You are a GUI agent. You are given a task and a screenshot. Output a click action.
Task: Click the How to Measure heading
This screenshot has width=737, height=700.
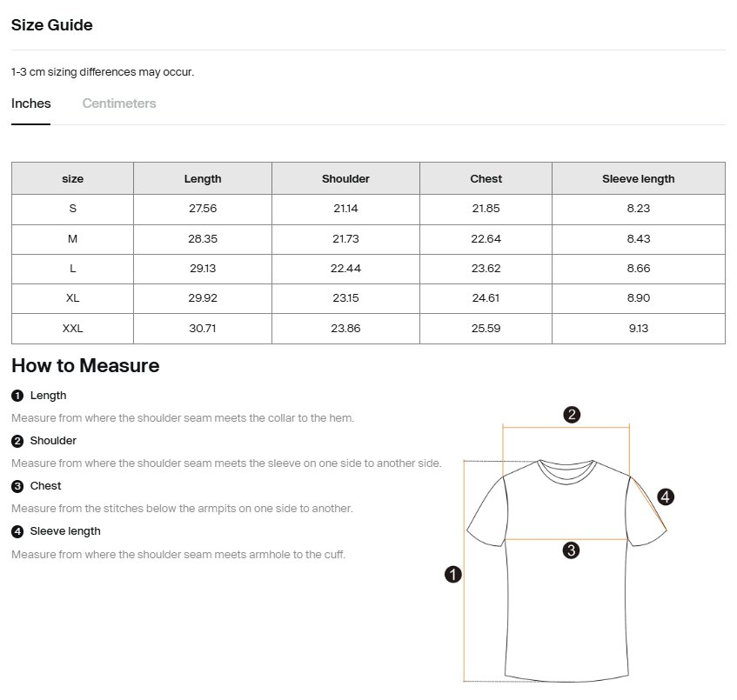coord(85,366)
